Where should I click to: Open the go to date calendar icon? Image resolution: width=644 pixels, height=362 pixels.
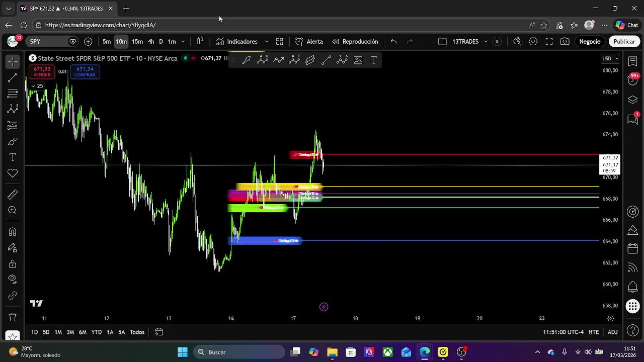158,332
